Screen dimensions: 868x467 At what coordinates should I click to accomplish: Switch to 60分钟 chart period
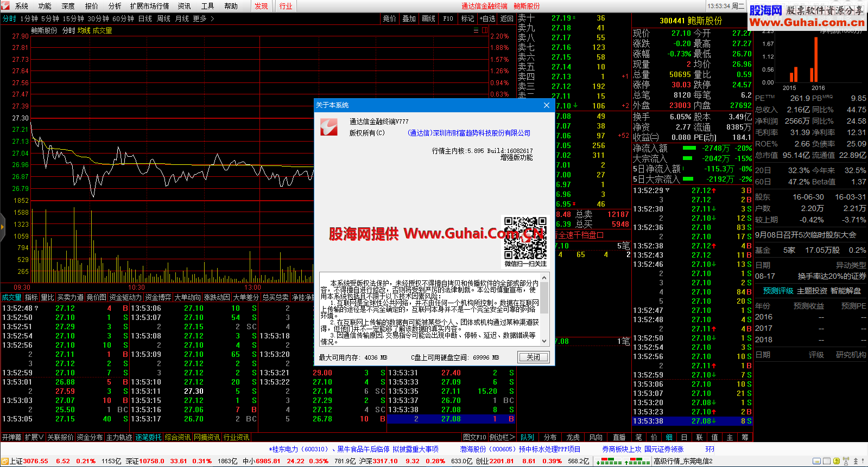123,18
